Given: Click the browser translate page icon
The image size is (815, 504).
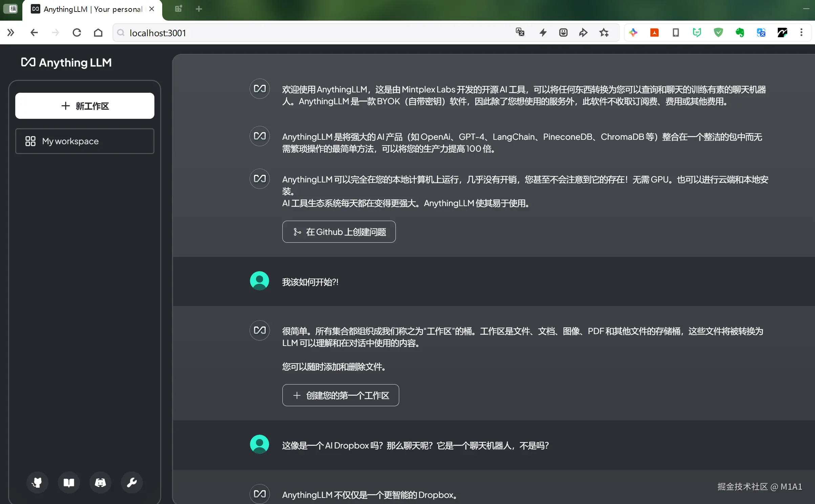Looking at the screenshot, I should 520,32.
